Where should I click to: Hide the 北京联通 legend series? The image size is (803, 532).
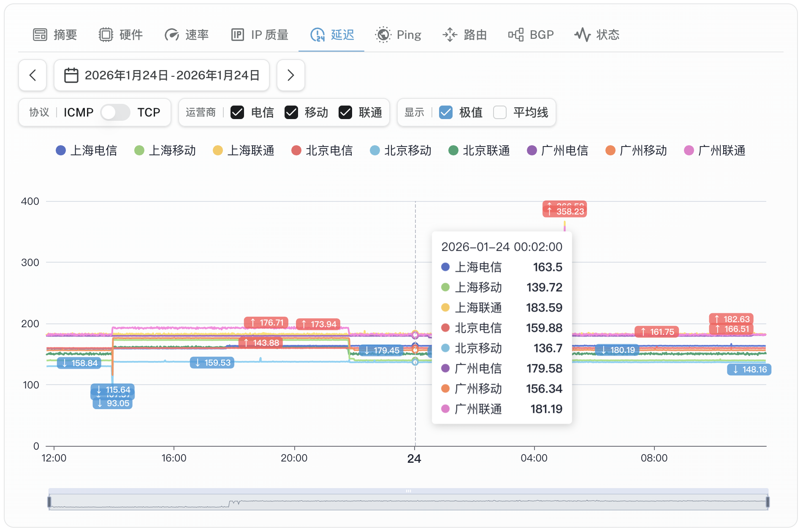pyautogui.click(x=479, y=150)
